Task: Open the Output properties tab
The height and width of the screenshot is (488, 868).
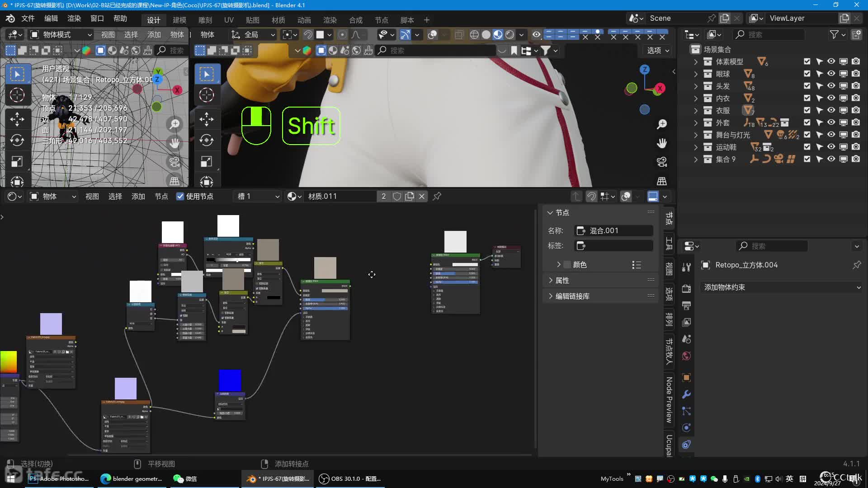Action: click(686, 305)
